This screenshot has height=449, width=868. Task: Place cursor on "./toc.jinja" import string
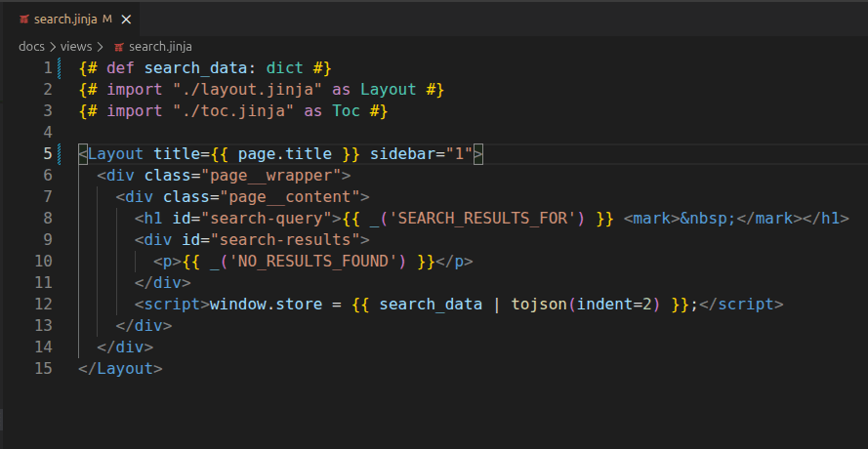click(x=233, y=110)
